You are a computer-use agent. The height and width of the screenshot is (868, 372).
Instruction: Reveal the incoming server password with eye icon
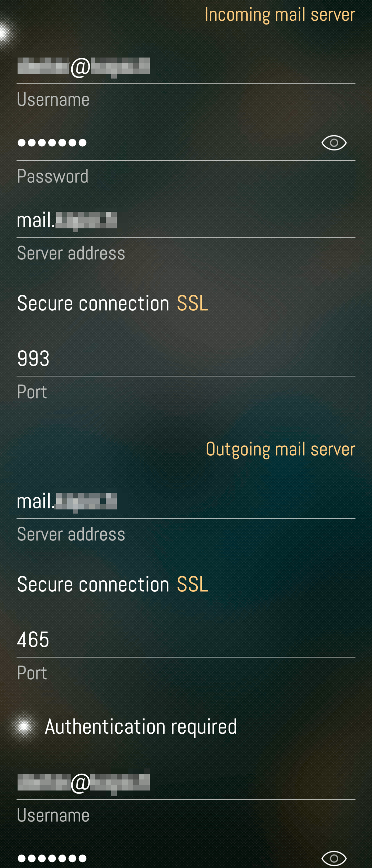[x=334, y=143]
